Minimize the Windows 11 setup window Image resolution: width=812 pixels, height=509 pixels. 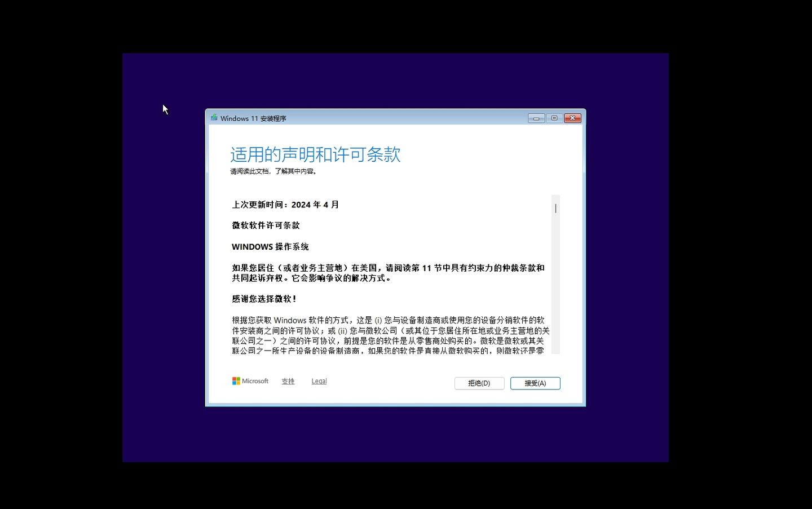coord(536,118)
